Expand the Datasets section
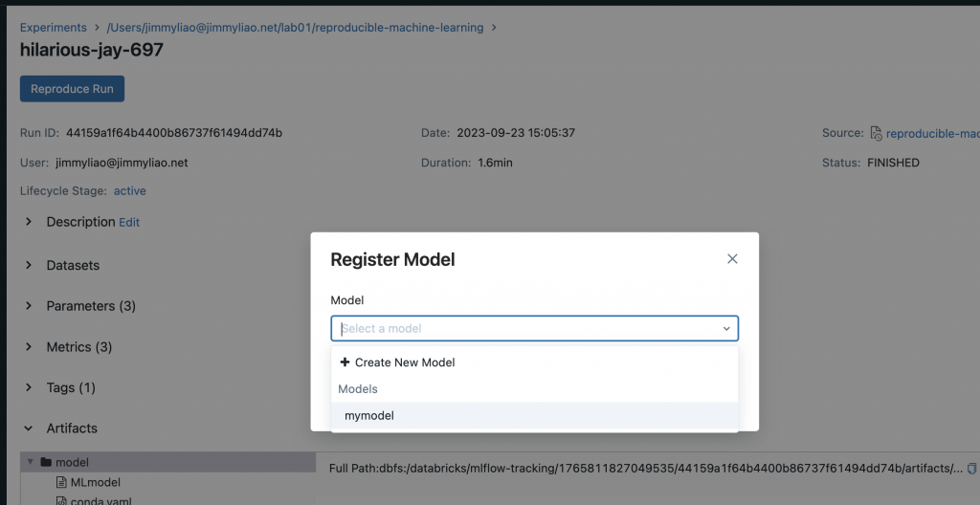The height and width of the screenshot is (505, 980). [29, 265]
